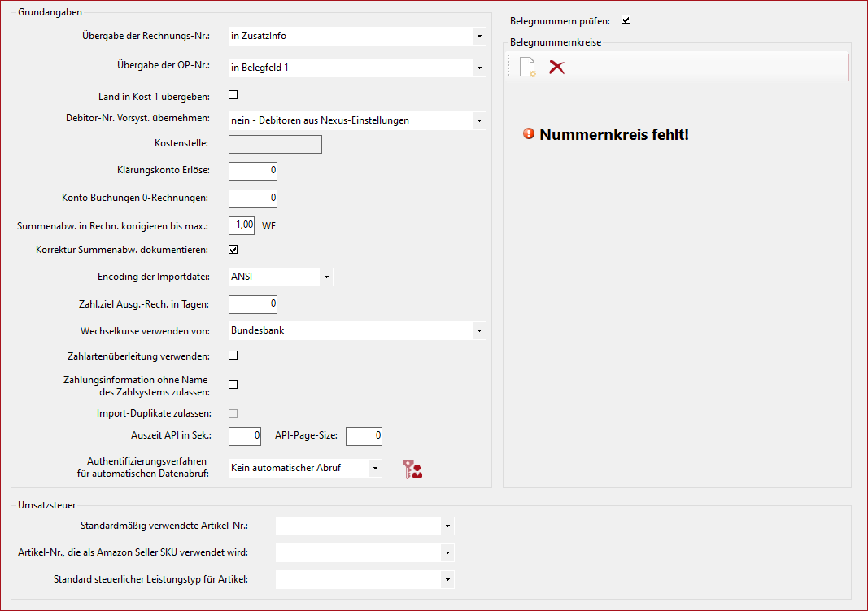
Task: Expand the Übergabe der OP-Nr. dropdown
Action: [x=478, y=68]
